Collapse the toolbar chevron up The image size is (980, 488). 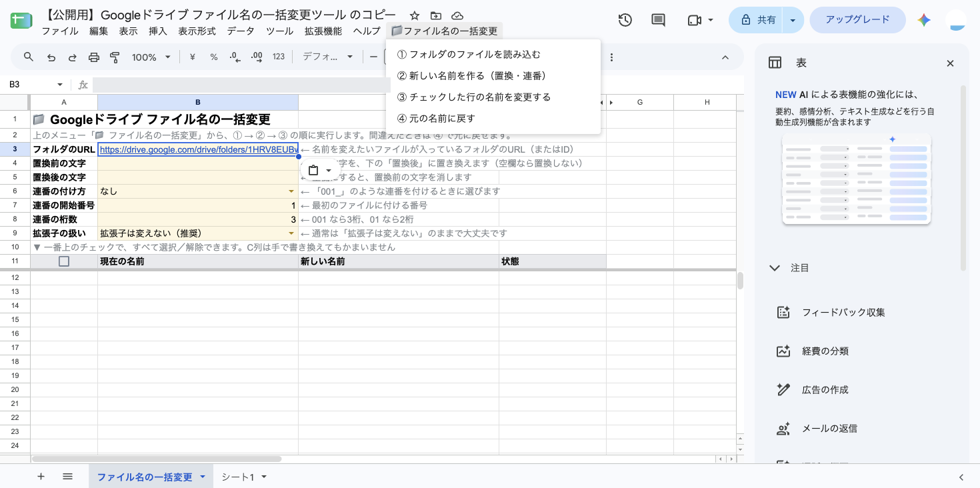pyautogui.click(x=725, y=57)
